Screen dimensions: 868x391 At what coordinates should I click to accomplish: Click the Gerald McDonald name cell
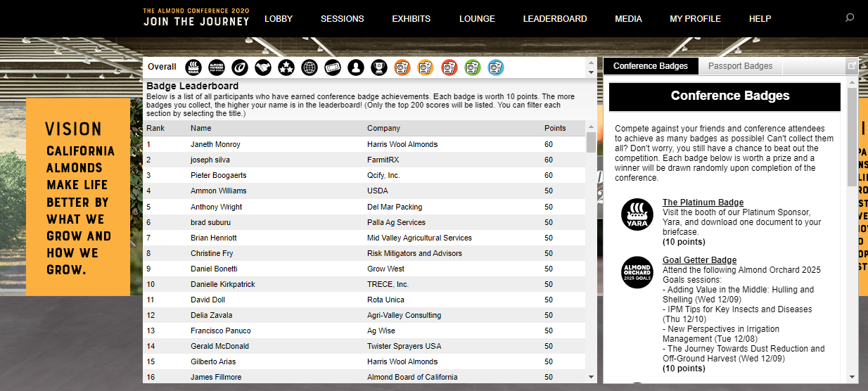coord(220,346)
